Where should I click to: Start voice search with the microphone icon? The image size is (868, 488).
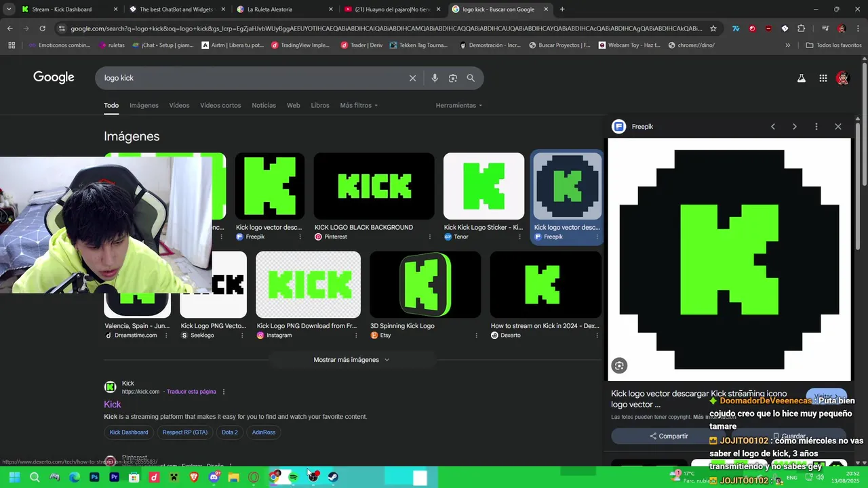coord(435,78)
